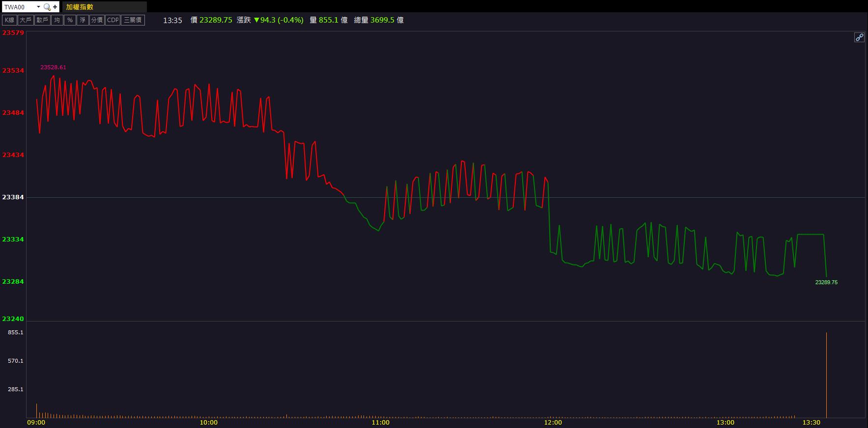The height and width of the screenshot is (428, 868).
Task: Click the 23284 price axis label
Action: pos(13,281)
